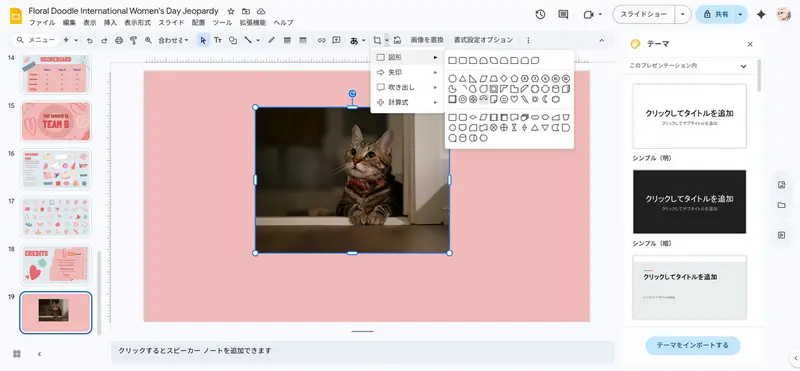Open the Gemini sparkle assistant
The width and height of the screenshot is (800, 371).
[x=761, y=14]
